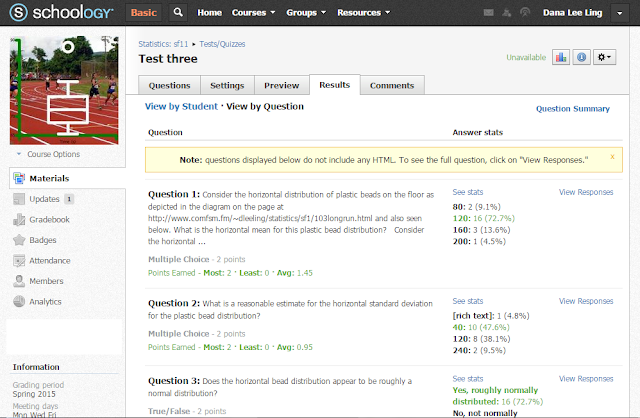This screenshot has height=418, width=640.
Task: Open Analytics in sidebar
Action: pos(45,302)
